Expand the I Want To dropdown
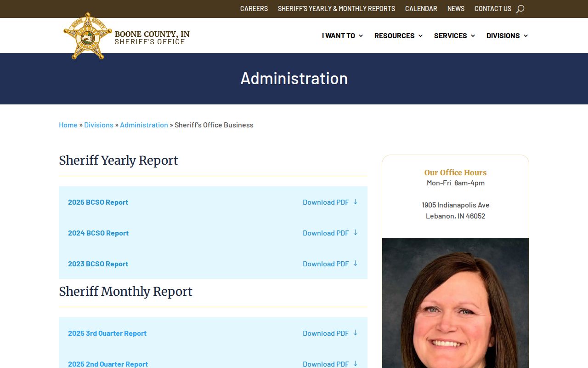Image resolution: width=588 pixels, height=368 pixels. click(x=342, y=35)
